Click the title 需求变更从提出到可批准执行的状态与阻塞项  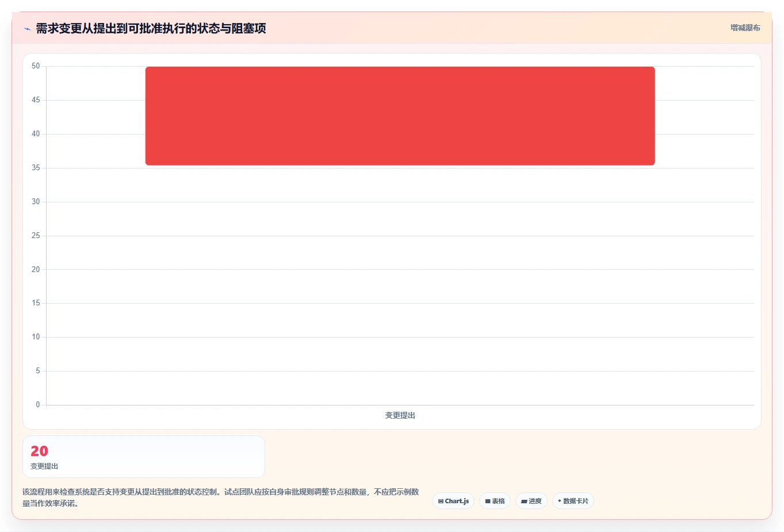151,28
